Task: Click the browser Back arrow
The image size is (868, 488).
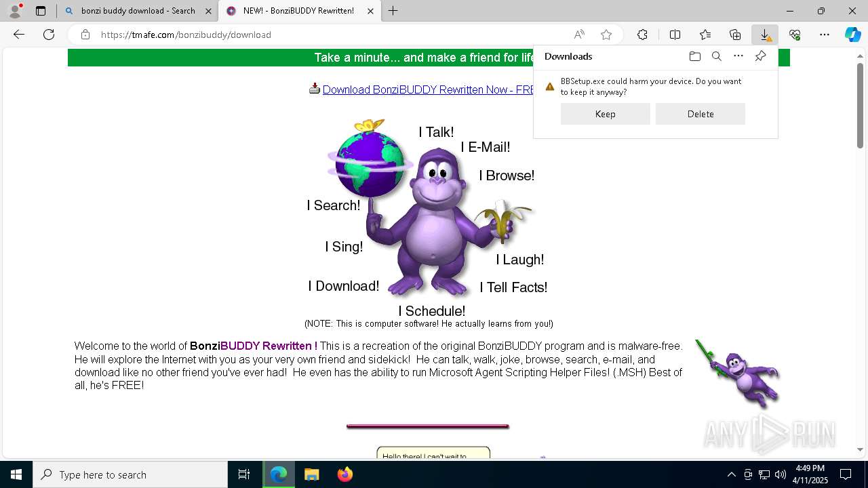Action: (x=19, y=35)
